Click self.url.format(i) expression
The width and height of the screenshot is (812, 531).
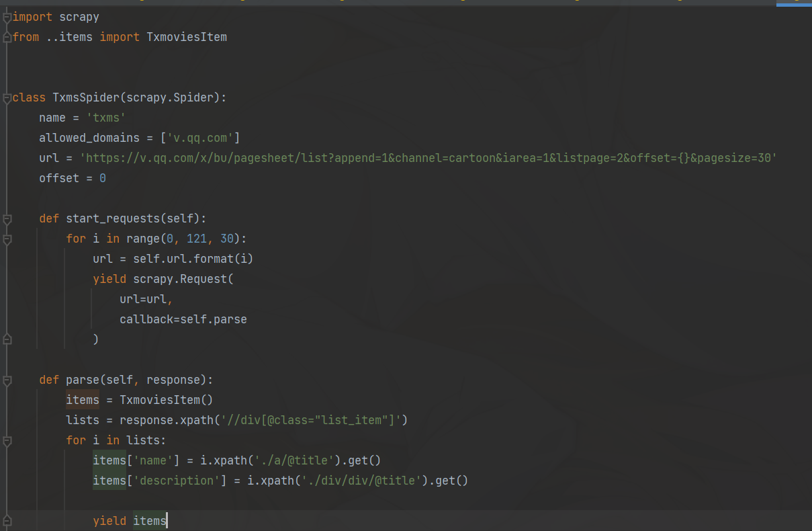[193, 259]
